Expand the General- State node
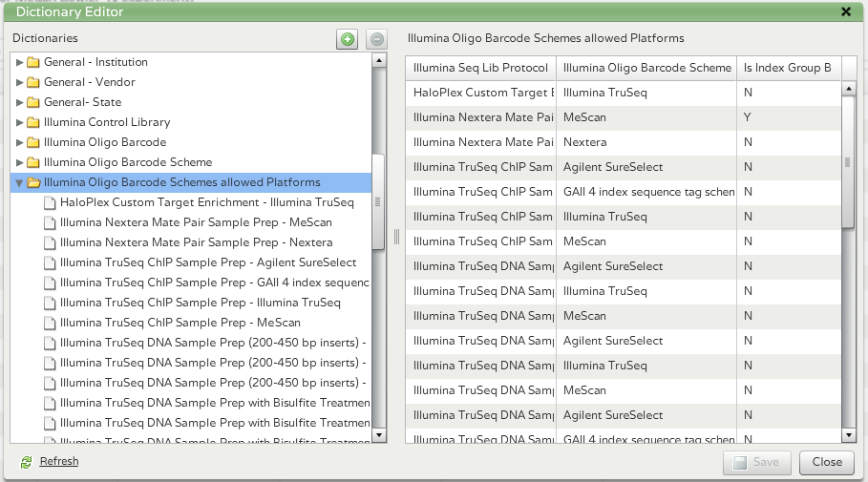868x482 pixels. pyautogui.click(x=19, y=102)
